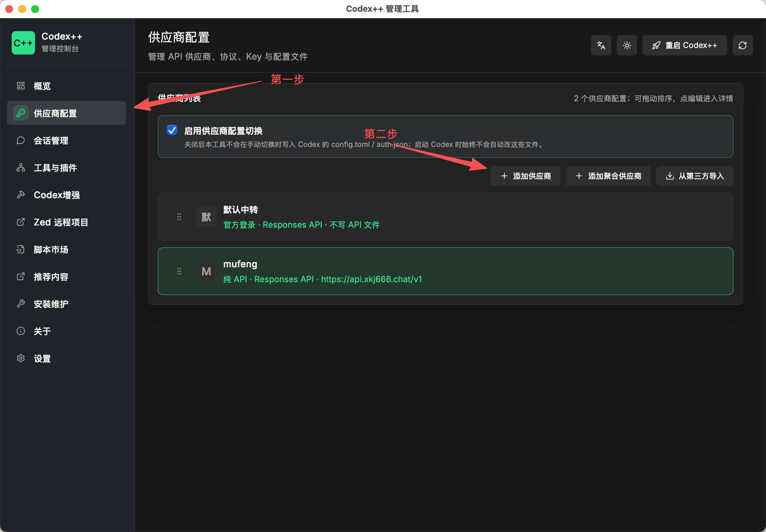Uncheck 启用供应商配置切换 checkbox
This screenshot has width=766, height=532.
[x=172, y=130]
